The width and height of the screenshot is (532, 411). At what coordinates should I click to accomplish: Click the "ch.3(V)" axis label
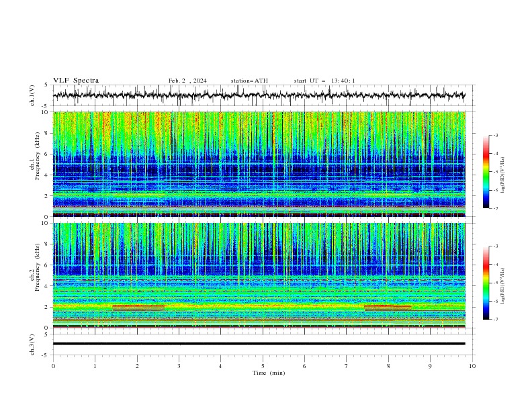point(32,345)
